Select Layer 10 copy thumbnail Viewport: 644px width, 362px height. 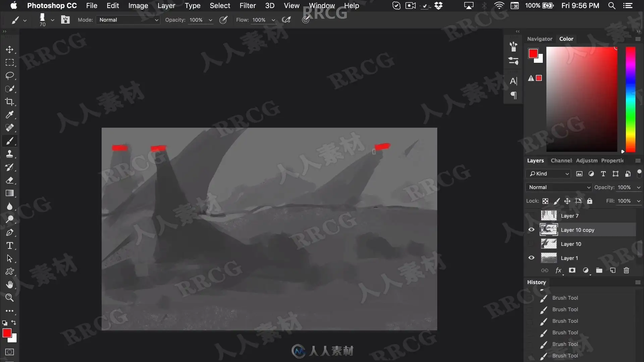click(549, 230)
